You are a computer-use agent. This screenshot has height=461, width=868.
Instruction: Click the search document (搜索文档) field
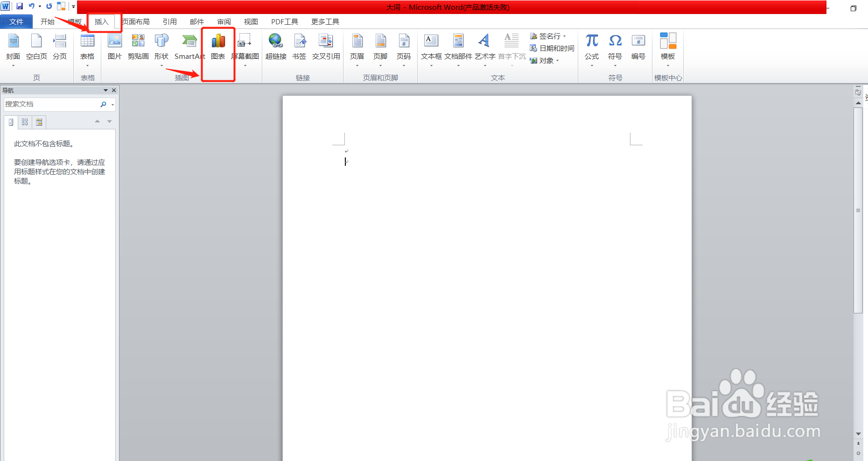50,104
